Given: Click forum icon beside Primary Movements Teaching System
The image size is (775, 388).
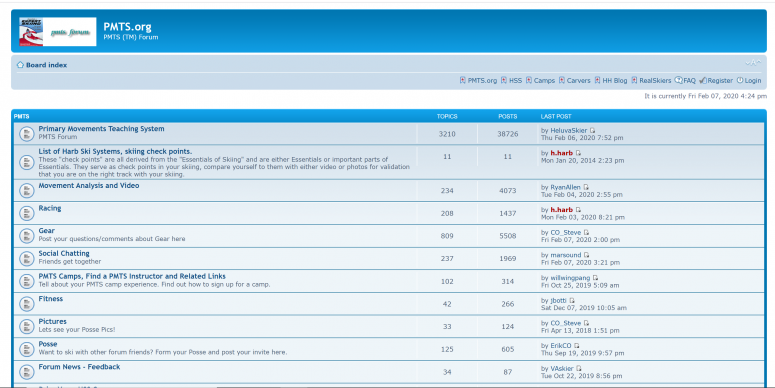Looking at the screenshot, I should point(27,133).
